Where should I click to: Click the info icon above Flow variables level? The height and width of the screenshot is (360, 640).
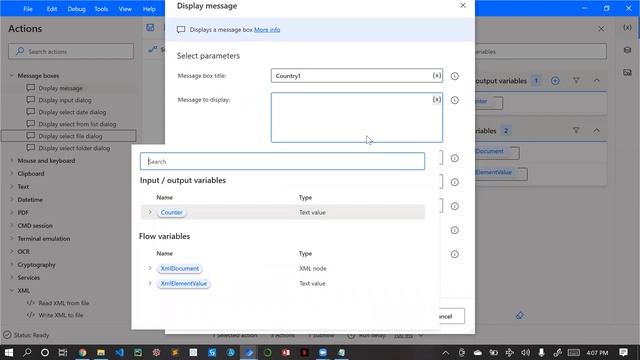(x=454, y=230)
